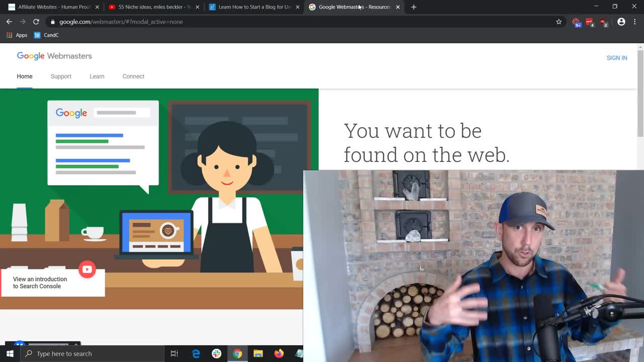
Task: Click the Chrome taskbar icon
Action: 237,353
